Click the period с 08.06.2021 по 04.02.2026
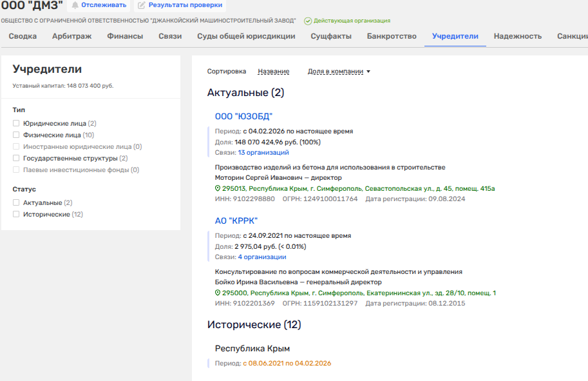Screen dimensions: 588x381 (287, 363)
